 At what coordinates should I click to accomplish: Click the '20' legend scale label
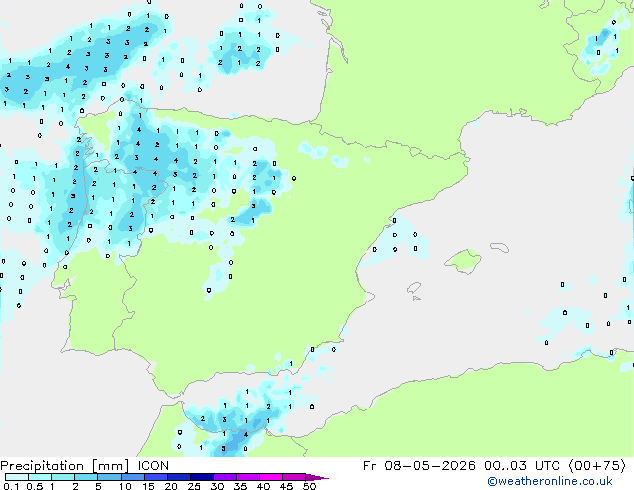click(171, 486)
